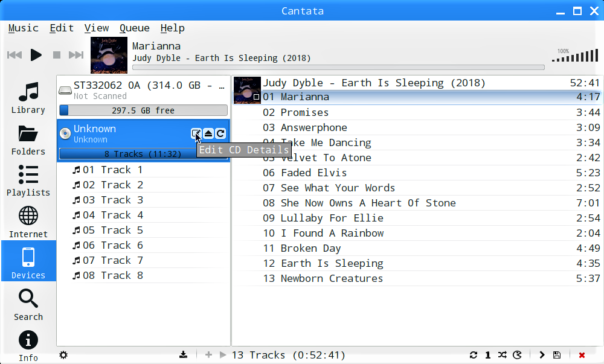Eject the Unknown audio CD
604x364 pixels.
point(208,133)
